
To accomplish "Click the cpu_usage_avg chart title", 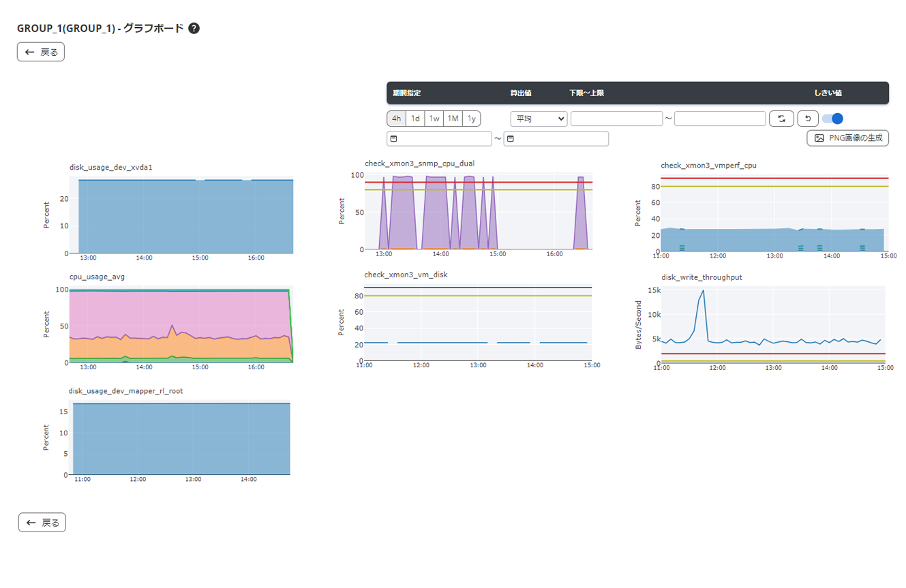I will [97, 277].
